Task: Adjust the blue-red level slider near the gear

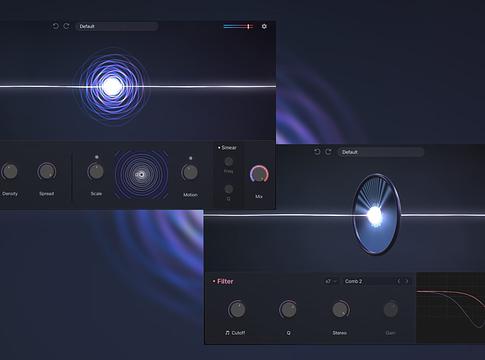Action: 238,26
